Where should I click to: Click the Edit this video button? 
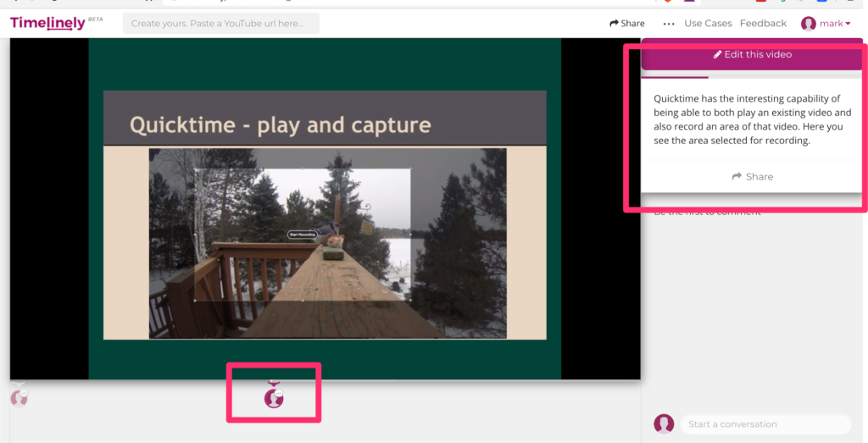tap(752, 54)
